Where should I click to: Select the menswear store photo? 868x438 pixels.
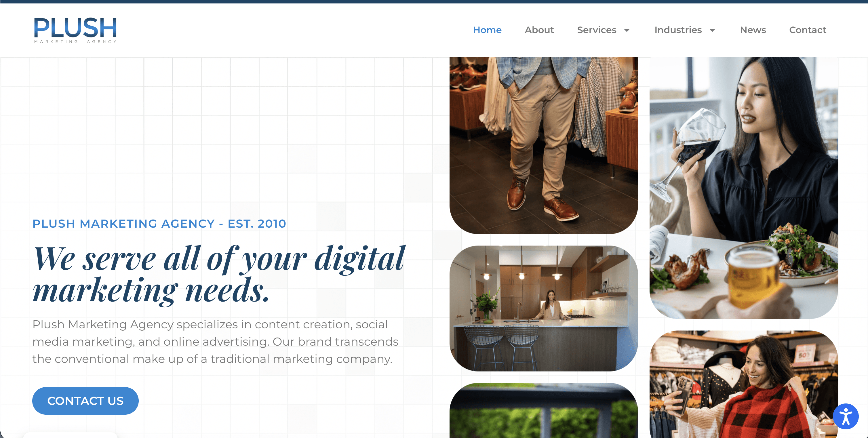pyautogui.click(x=544, y=145)
